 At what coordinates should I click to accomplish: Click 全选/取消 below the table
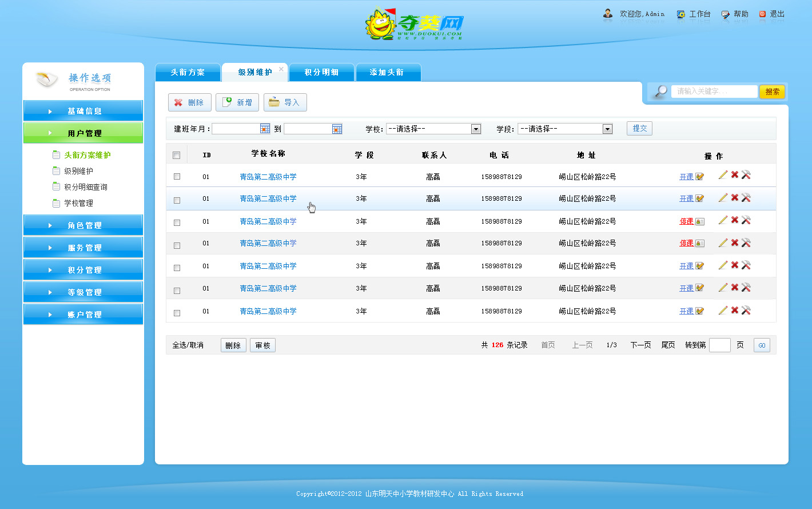pyautogui.click(x=188, y=345)
